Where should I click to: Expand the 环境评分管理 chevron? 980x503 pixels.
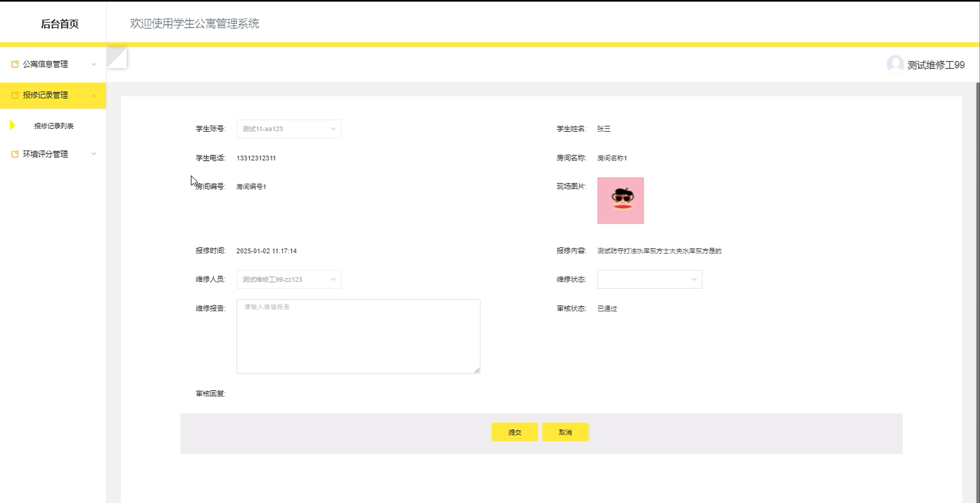[94, 154]
